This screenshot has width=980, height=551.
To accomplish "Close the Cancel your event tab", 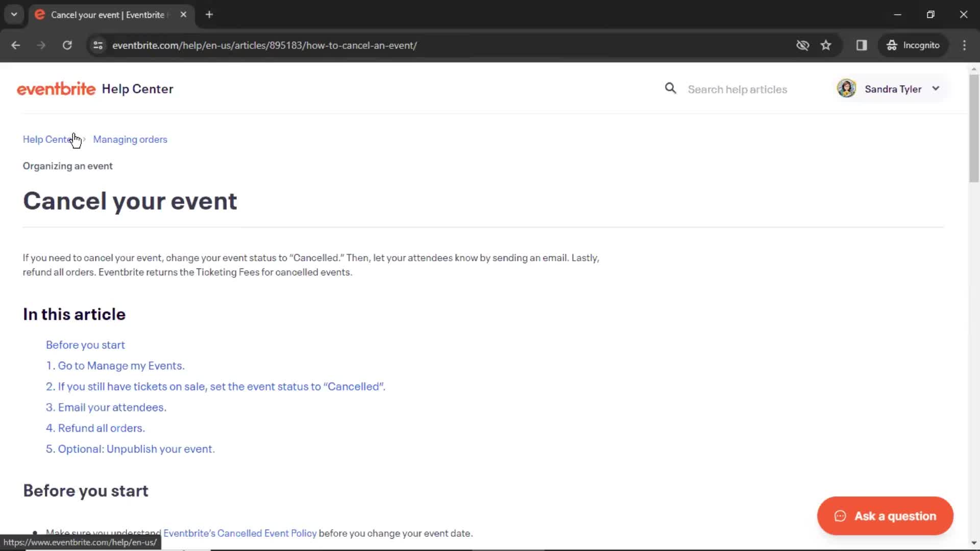I will (x=183, y=15).
